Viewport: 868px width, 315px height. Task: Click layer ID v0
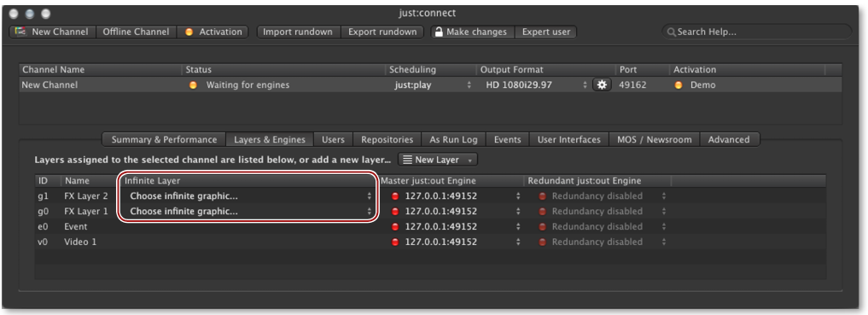[44, 242]
